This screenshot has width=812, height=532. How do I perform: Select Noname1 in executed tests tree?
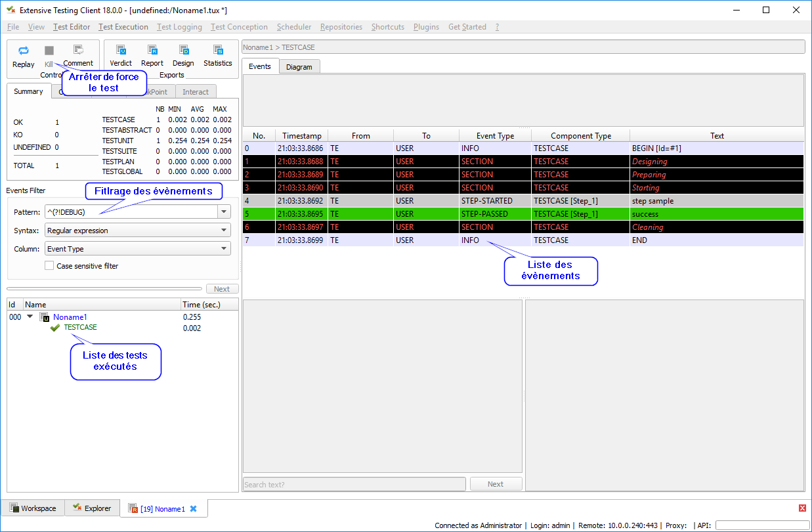click(x=70, y=317)
